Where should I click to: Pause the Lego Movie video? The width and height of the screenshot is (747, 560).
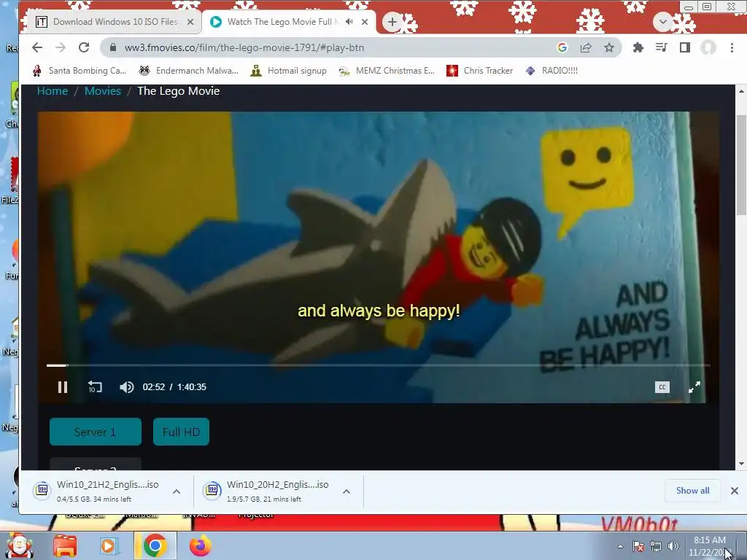click(x=63, y=387)
